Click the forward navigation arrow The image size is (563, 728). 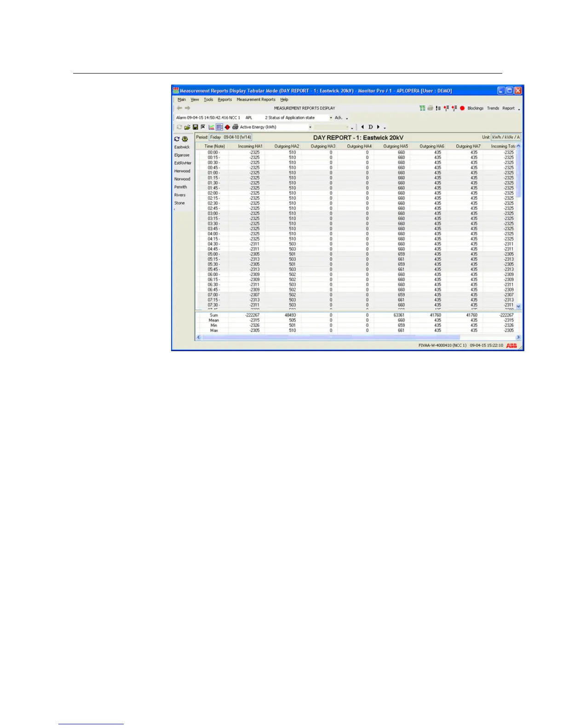(x=187, y=108)
